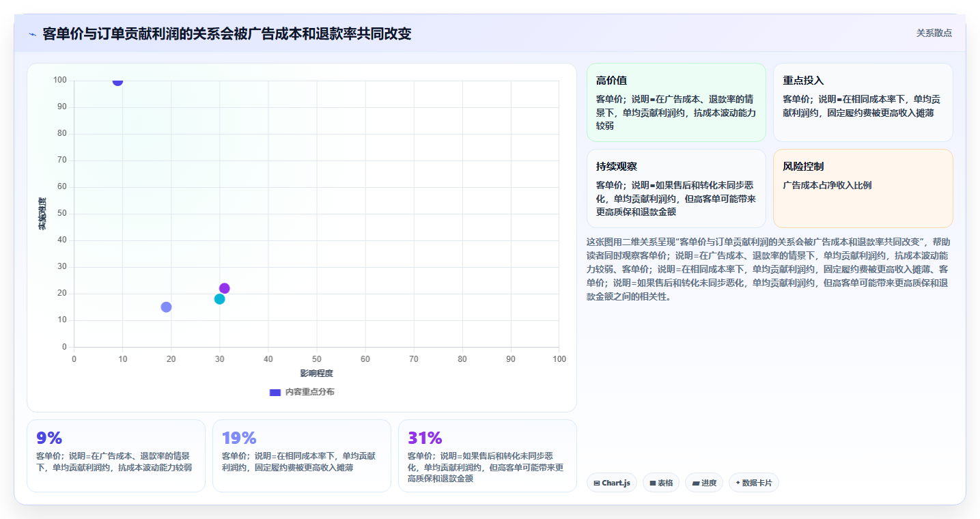980x519 pixels.
Task: Open the 高价值 card
Action: pos(676,102)
